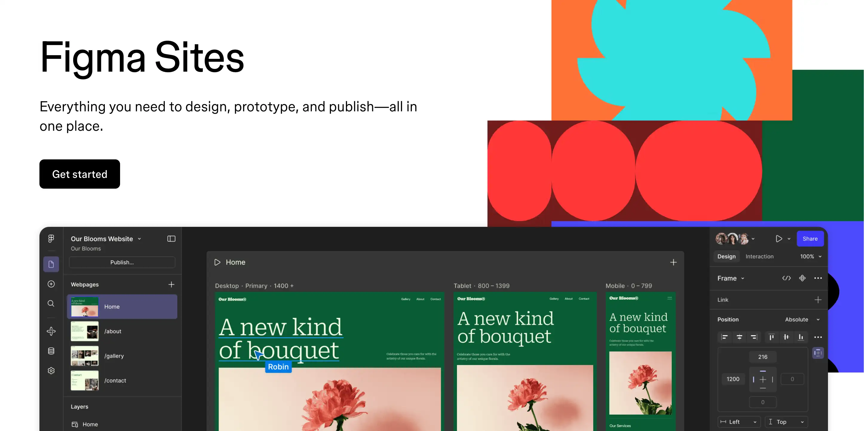
Task: Click the 1200 left offset field
Action: pos(733,379)
